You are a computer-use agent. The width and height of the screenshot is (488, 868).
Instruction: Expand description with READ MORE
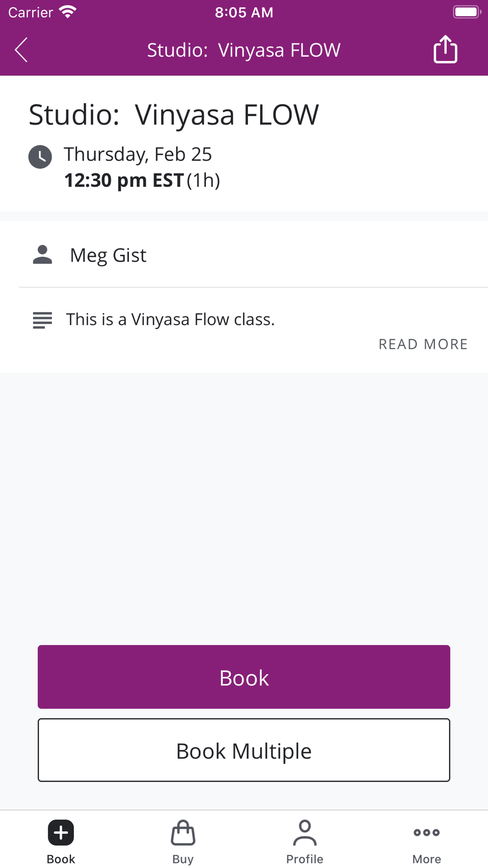pos(423,344)
